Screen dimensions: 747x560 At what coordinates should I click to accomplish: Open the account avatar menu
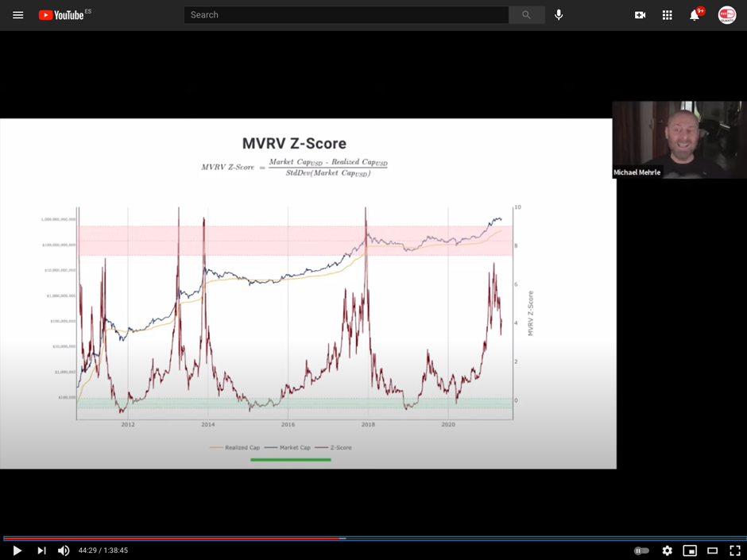pyautogui.click(x=726, y=15)
